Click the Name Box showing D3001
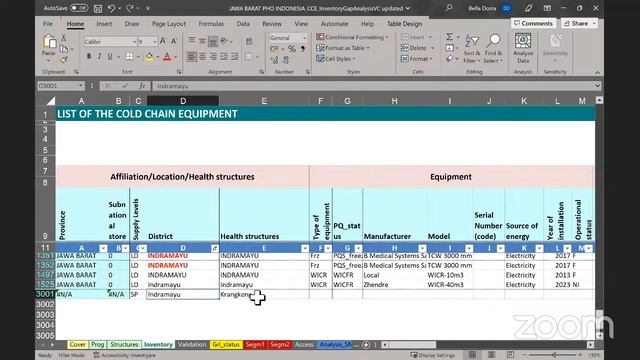640x360 pixels. click(x=60, y=86)
